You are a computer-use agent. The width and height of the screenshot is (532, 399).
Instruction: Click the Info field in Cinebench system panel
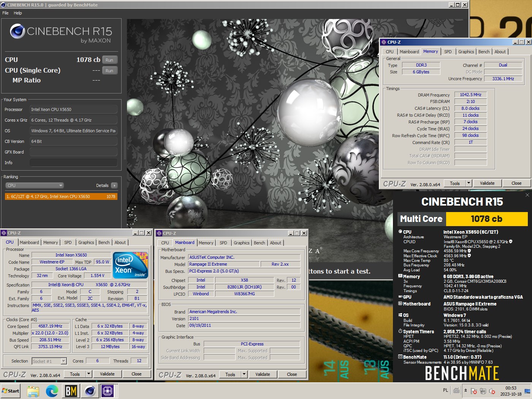coord(73,163)
